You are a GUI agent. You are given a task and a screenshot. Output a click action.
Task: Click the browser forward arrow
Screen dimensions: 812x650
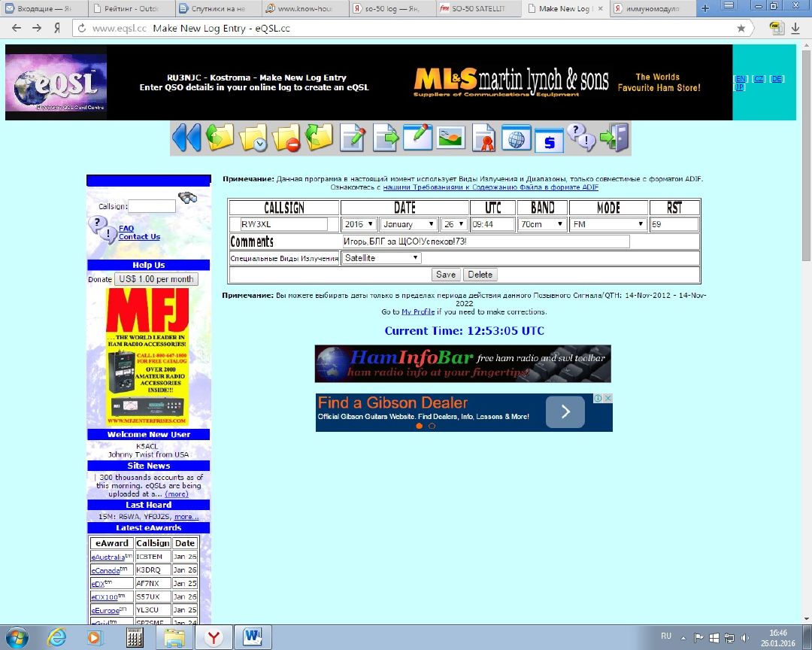[37, 28]
